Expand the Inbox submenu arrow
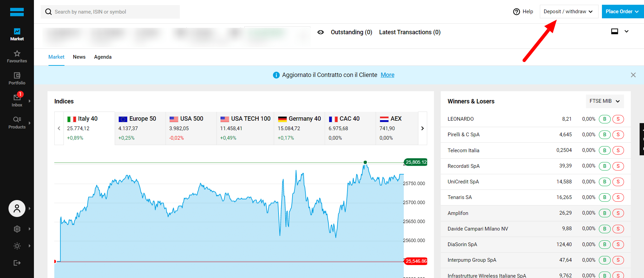Screen dimensions: 644x278 30,101
